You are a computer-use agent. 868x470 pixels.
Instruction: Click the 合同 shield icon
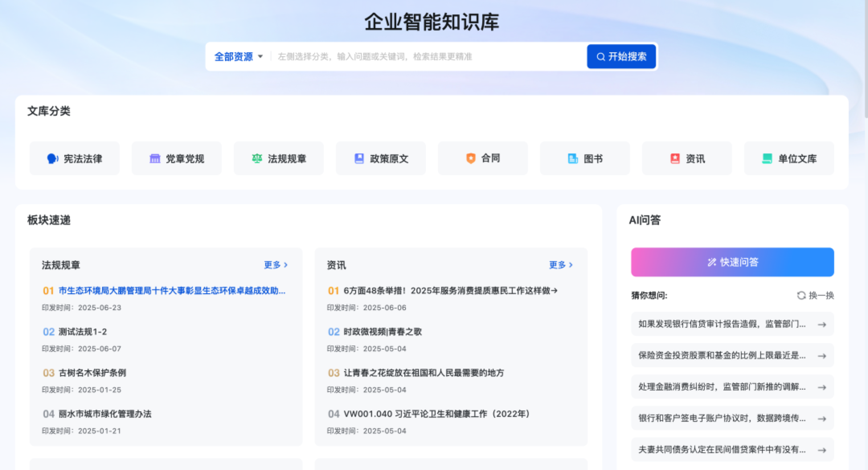point(471,158)
